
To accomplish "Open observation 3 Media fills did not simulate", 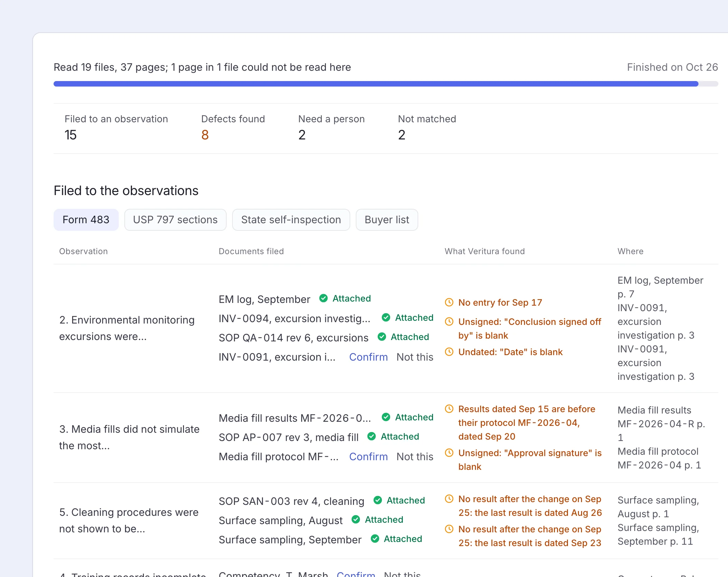I will tap(129, 438).
